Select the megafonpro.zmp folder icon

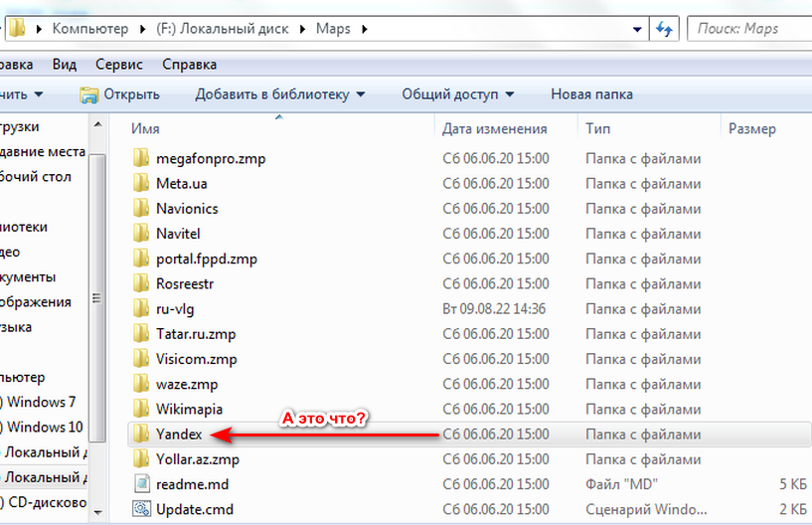click(140, 158)
